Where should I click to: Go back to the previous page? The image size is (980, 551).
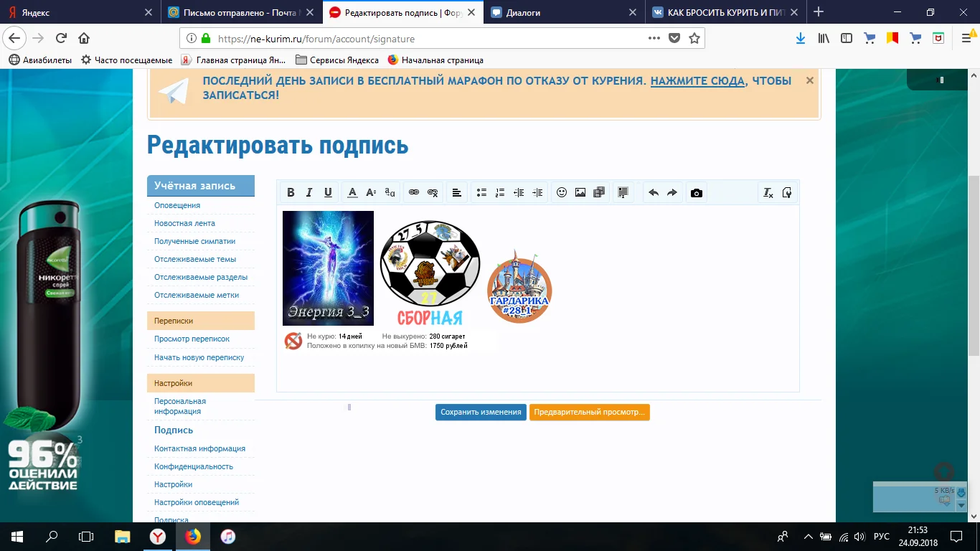(x=15, y=39)
